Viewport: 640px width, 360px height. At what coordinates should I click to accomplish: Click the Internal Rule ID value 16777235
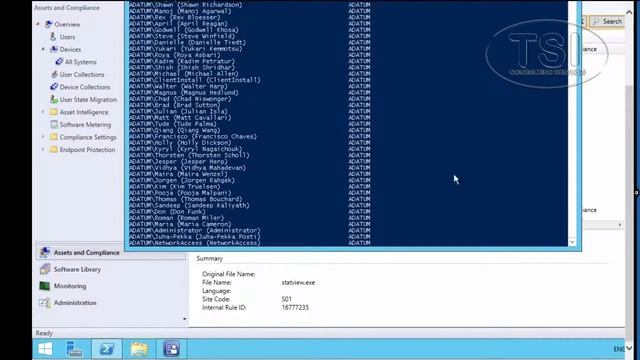click(295, 307)
